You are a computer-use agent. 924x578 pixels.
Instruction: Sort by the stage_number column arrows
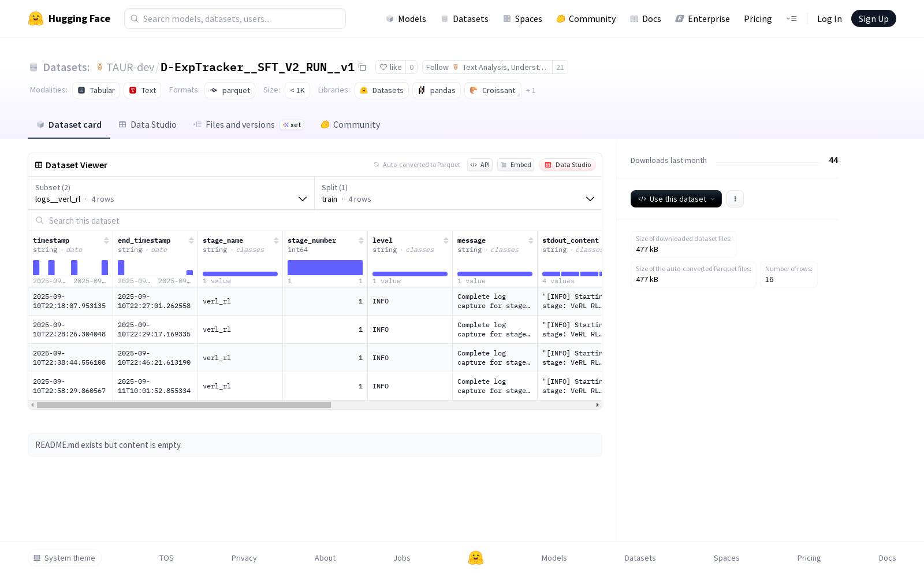coord(361,240)
